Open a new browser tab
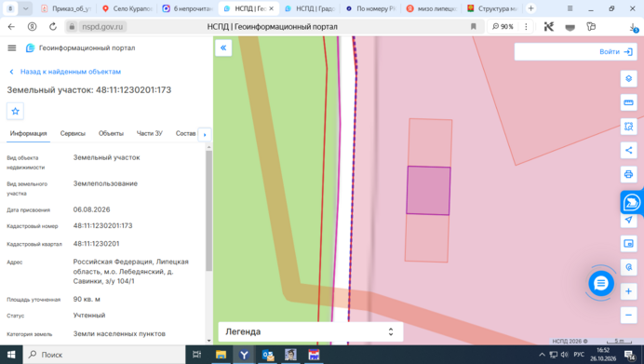The width and height of the screenshot is (644, 364). pyautogui.click(x=531, y=8)
